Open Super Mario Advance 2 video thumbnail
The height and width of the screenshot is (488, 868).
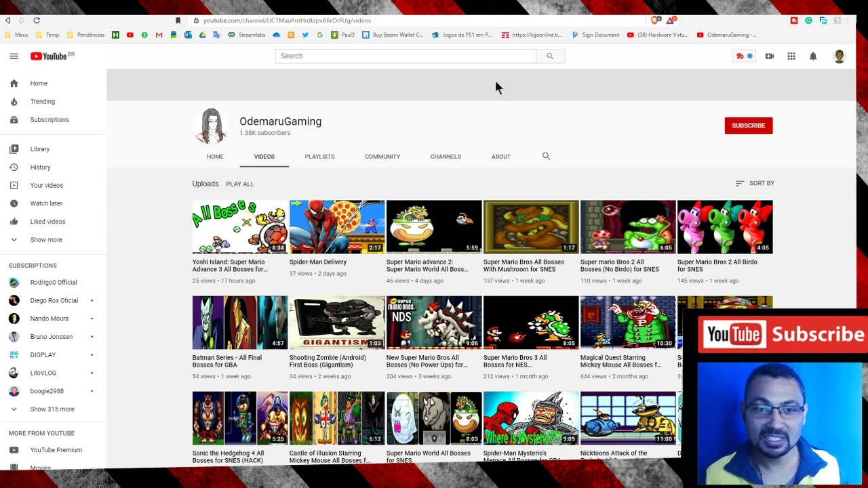(x=434, y=227)
